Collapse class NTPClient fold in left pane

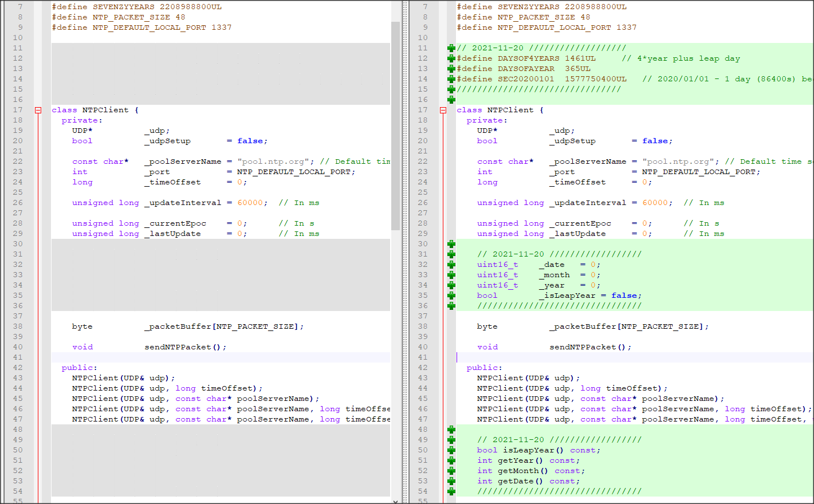[38, 110]
